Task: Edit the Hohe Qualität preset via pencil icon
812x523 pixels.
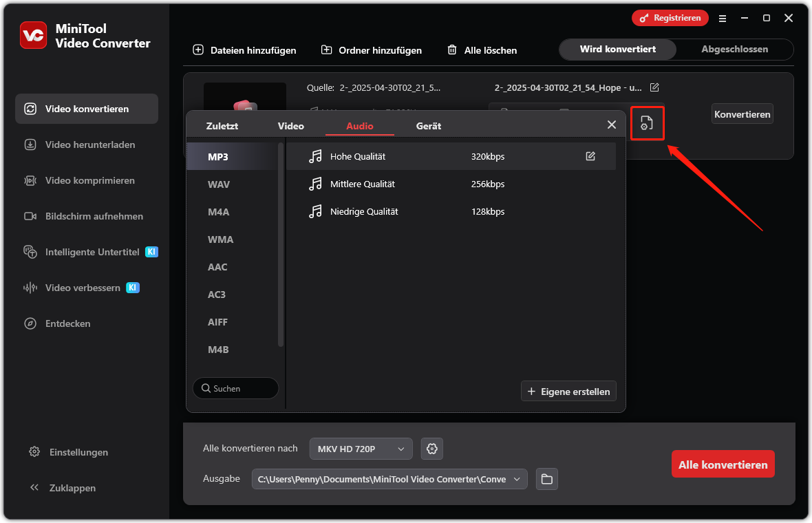Action: tap(590, 156)
